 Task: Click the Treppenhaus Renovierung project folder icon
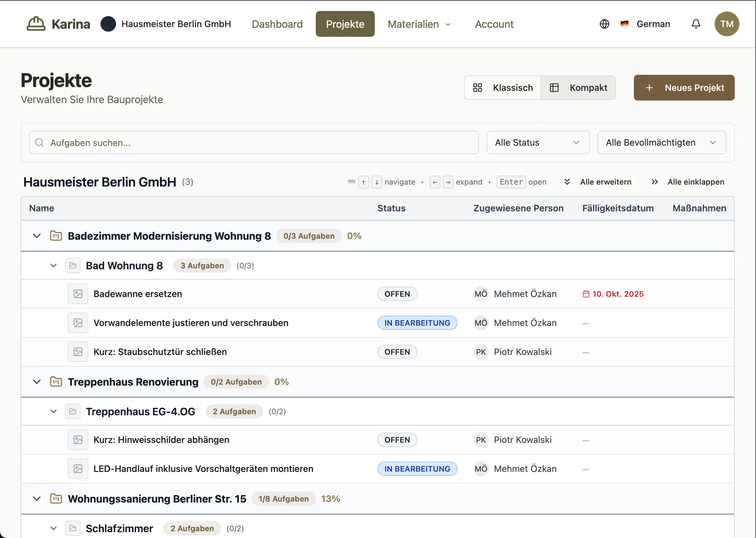[x=56, y=382]
